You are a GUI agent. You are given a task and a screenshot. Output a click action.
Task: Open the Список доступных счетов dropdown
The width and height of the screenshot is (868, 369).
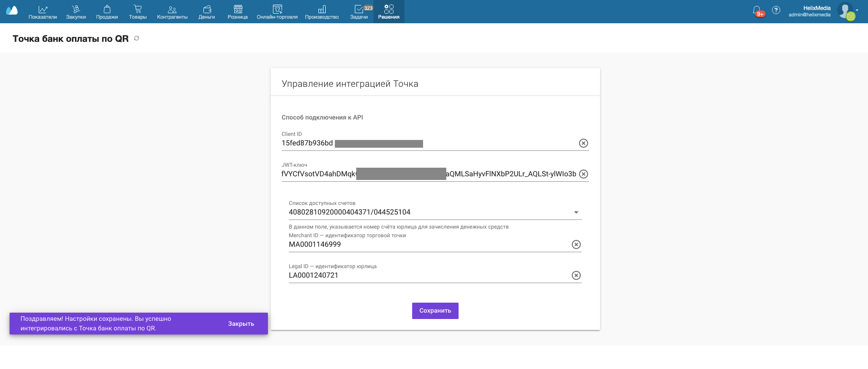[x=435, y=212]
